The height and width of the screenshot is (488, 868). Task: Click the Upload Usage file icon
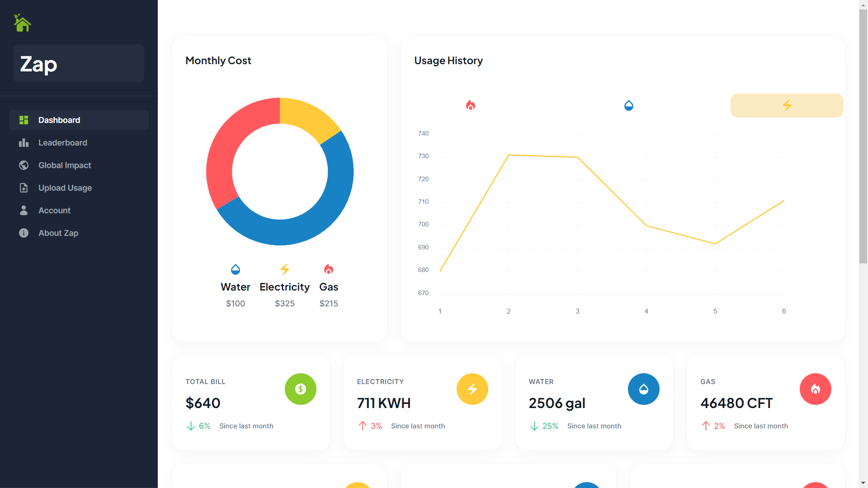pyautogui.click(x=24, y=188)
